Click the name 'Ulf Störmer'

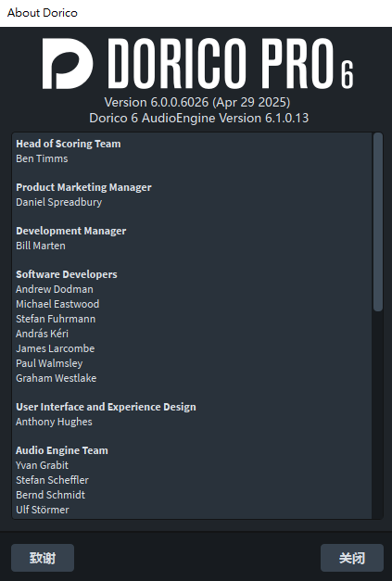(x=43, y=510)
